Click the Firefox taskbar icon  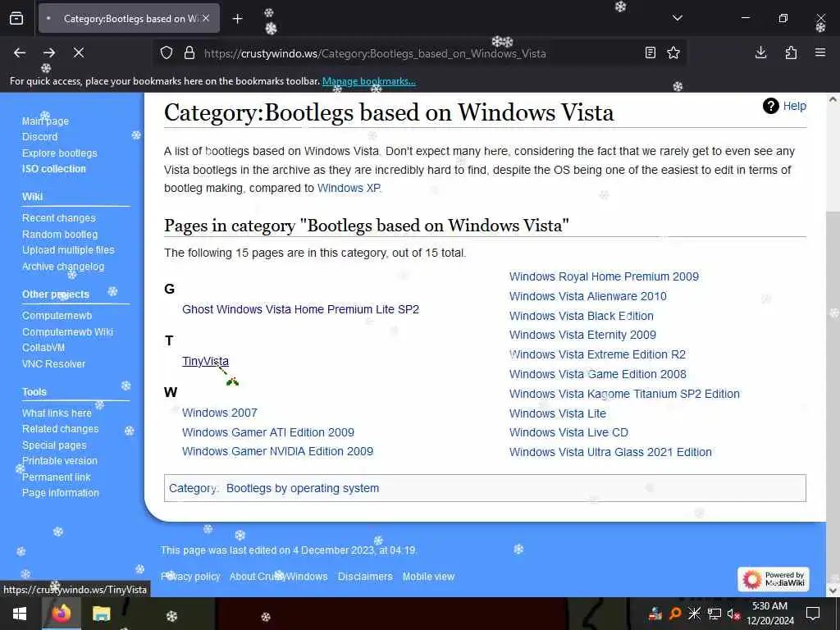[x=61, y=614]
